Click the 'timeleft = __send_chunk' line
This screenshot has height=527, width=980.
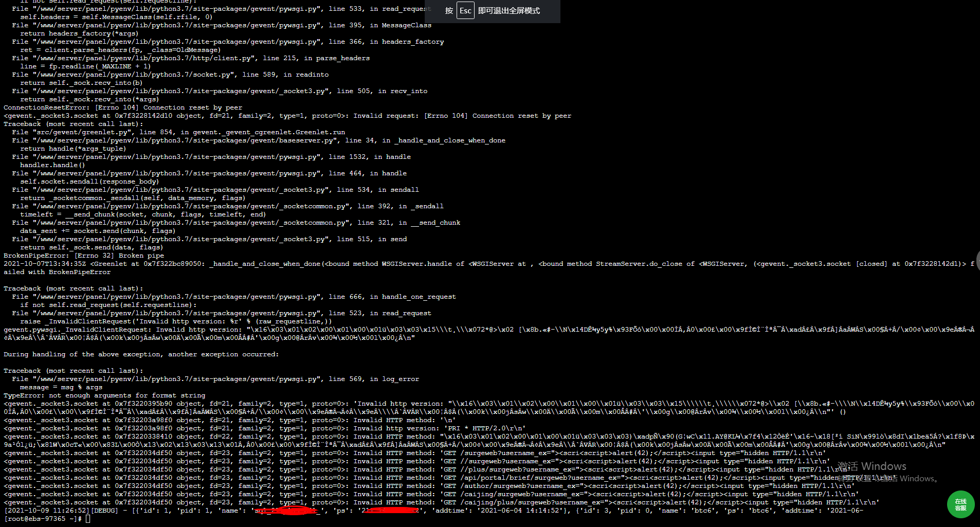[143, 214]
